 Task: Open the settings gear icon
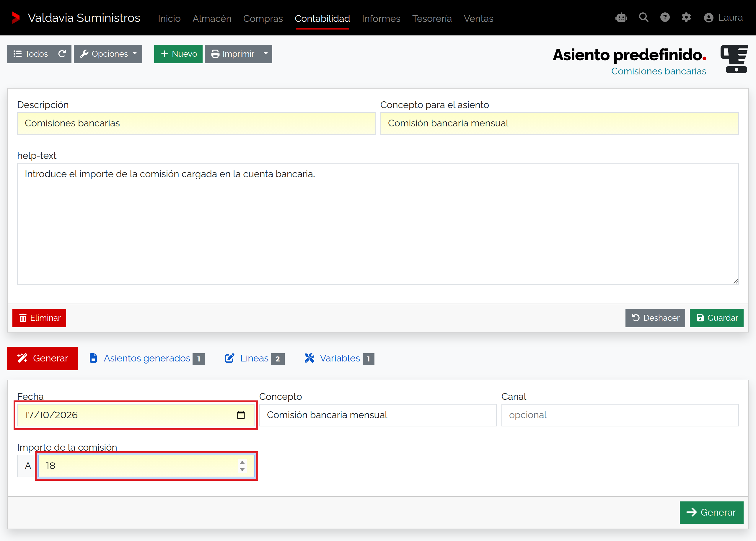[686, 17]
